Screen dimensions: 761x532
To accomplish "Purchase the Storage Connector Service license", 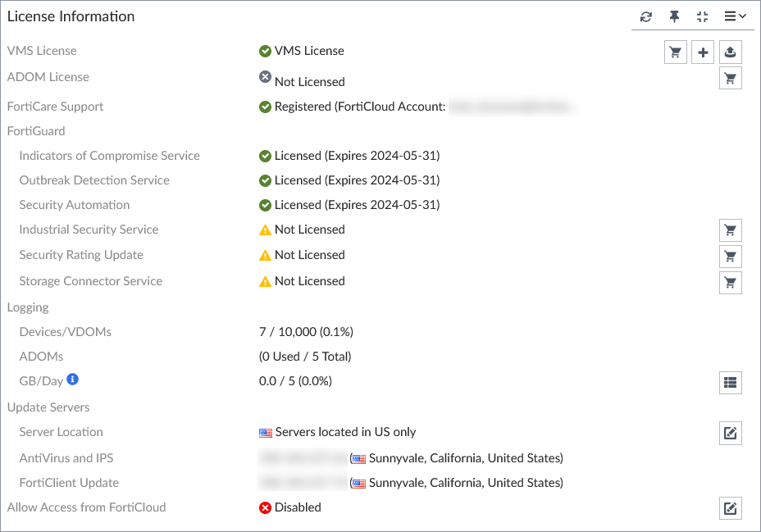I will [x=731, y=283].
